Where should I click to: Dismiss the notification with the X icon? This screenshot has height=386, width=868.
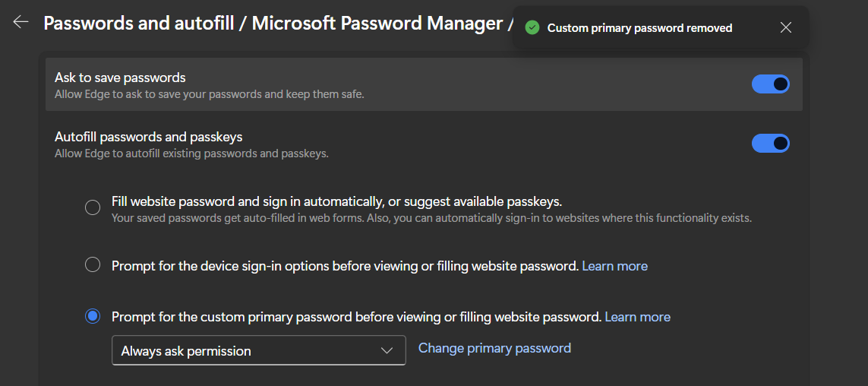coord(786,28)
